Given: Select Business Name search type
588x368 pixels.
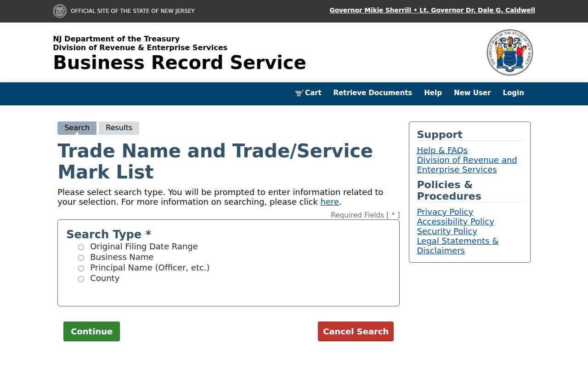Looking at the screenshot, I should (x=81, y=258).
